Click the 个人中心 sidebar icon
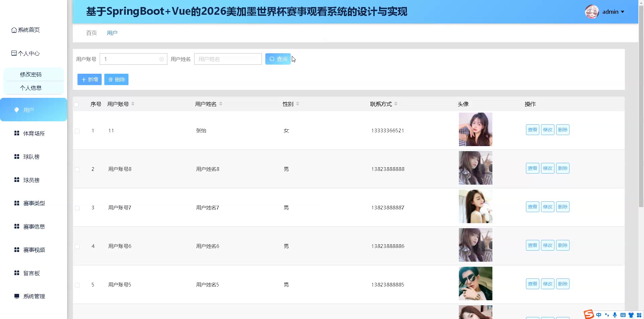 14,53
